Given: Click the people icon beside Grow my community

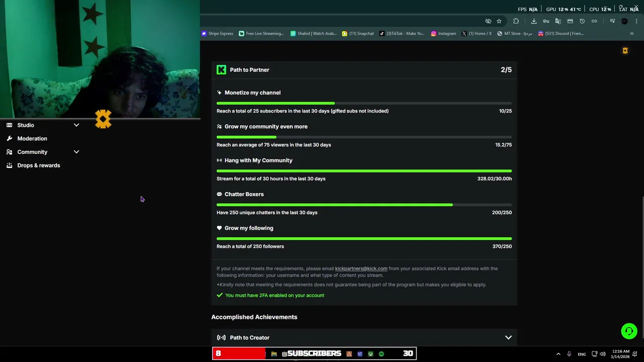Looking at the screenshot, I should coord(219,127).
